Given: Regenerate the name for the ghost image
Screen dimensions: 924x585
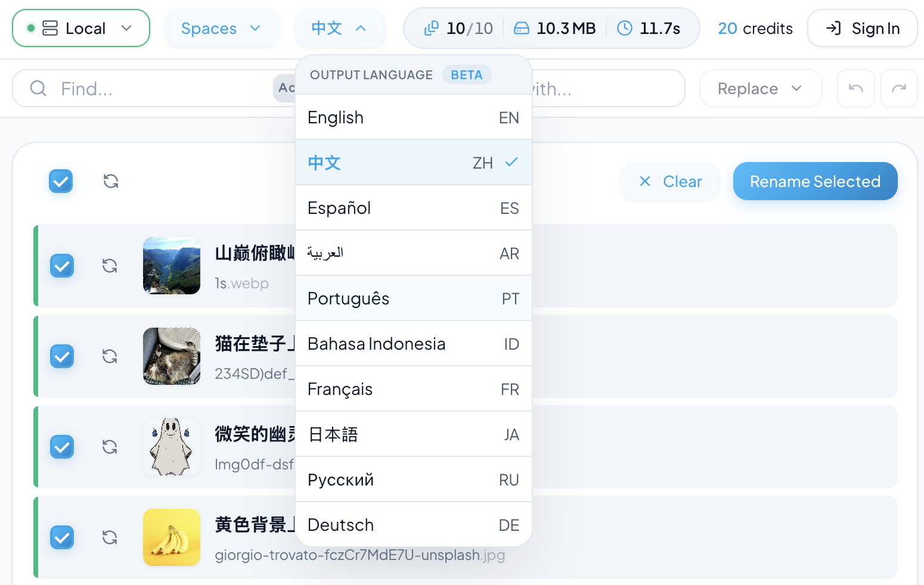Looking at the screenshot, I should click(110, 447).
